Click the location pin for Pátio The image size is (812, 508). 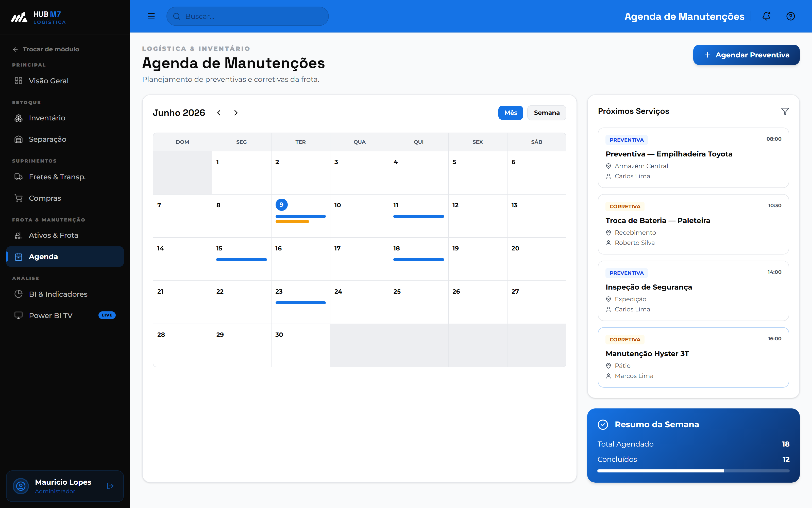(x=608, y=366)
